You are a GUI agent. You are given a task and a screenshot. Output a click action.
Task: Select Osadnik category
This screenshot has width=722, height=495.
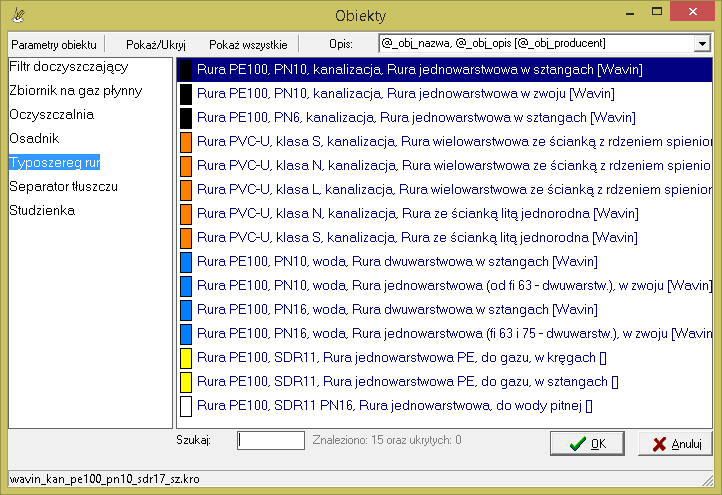34,139
